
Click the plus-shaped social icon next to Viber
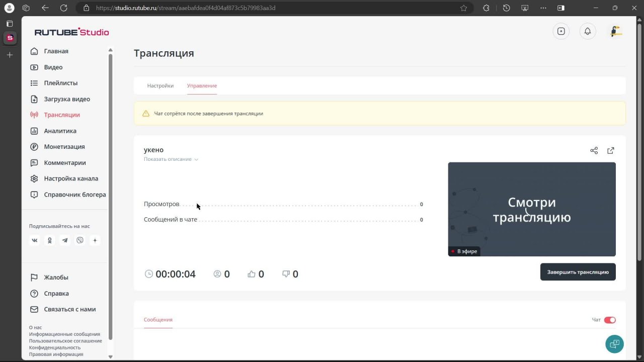point(95,240)
